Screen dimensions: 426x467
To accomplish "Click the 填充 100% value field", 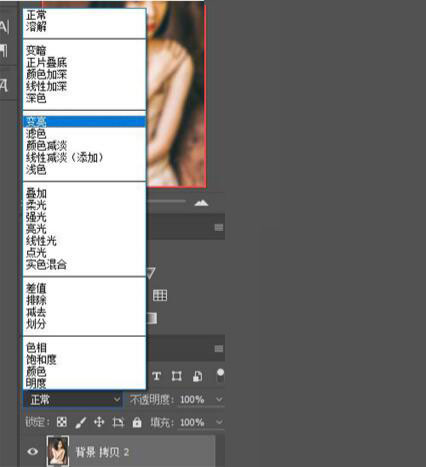I will [x=192, y=423].
